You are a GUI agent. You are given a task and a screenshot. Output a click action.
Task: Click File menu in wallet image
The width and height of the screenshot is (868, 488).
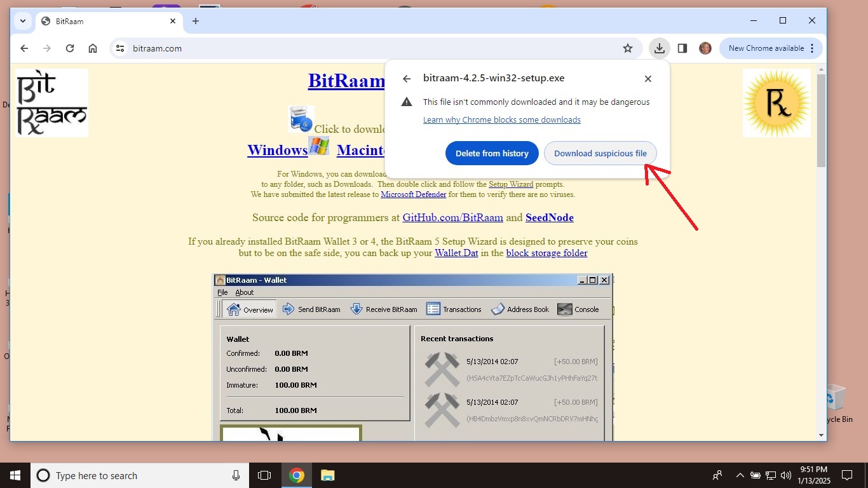coord(222,292)
